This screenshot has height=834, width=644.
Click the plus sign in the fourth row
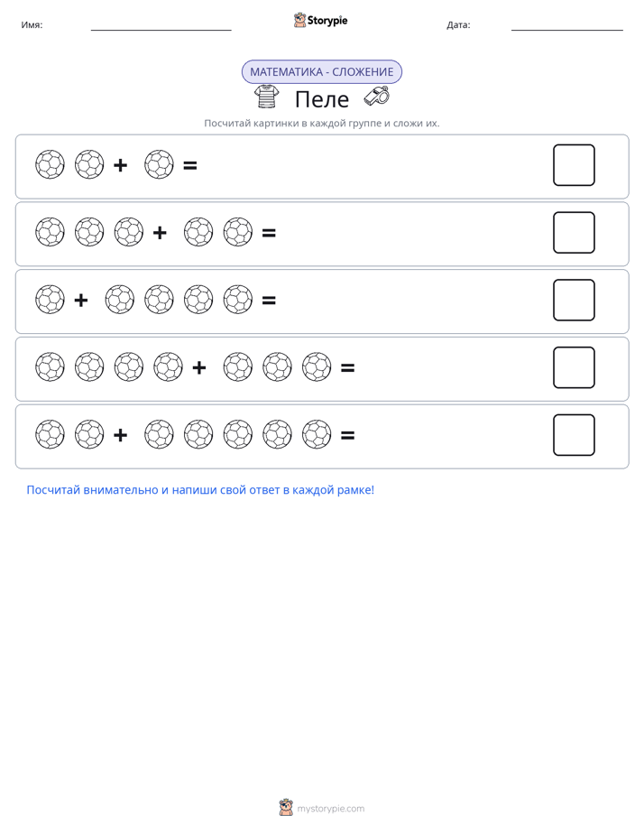[199, 367]
